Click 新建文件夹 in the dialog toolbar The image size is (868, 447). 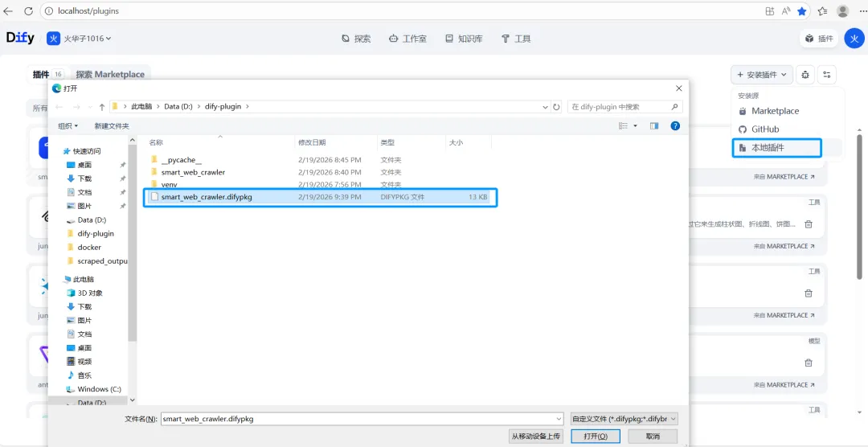[111, 126]
